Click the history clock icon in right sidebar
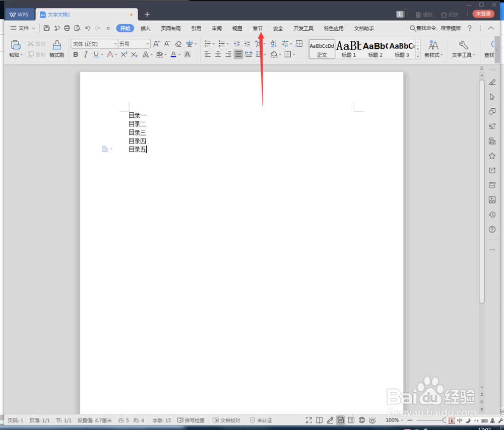This screenshot has width=504, height=430. click(492, 214)
